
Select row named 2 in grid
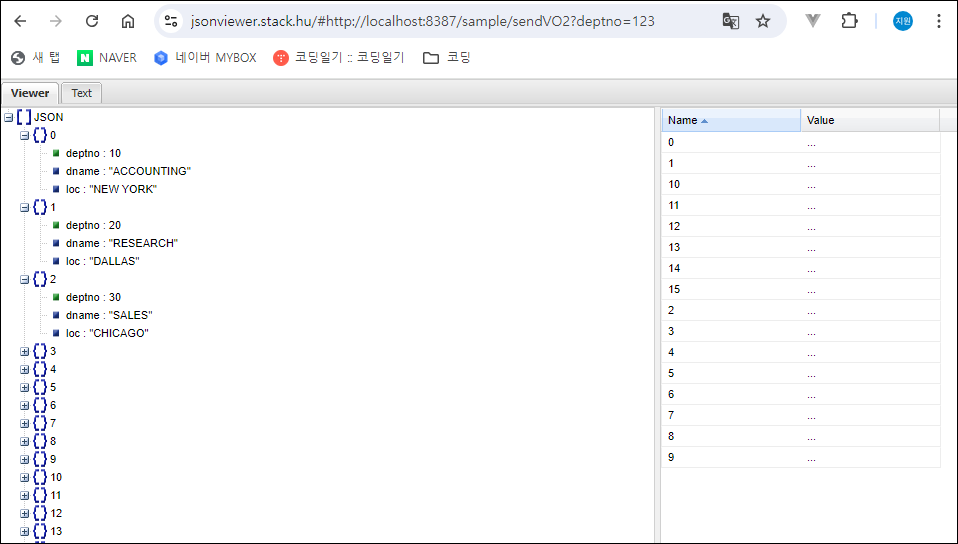pyautogui.click(x=801, y=311)
